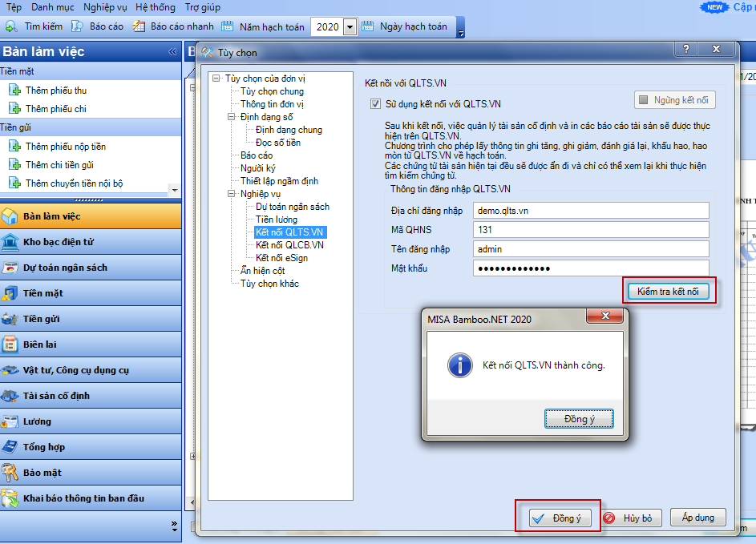756x544 pixels.
Task: Click the Kiểm tra kết nối button
Action: point(668,291)
